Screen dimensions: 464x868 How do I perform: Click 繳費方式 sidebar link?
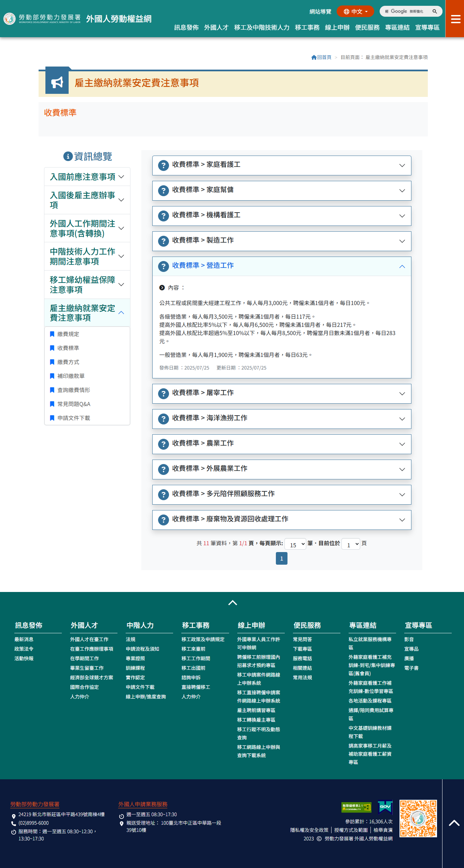point(68,362)
